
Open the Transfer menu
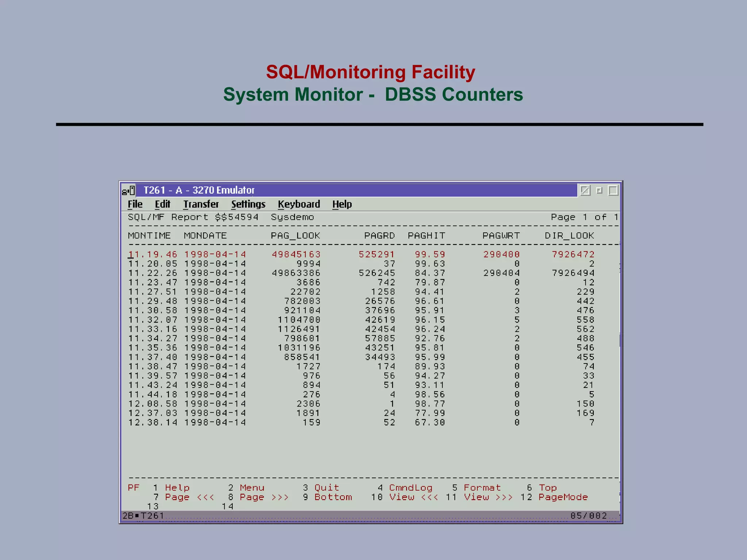[201, 205]
